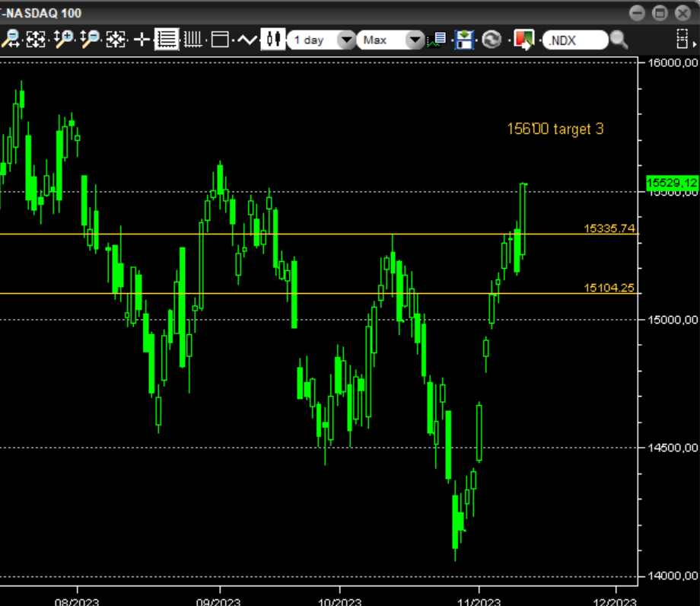700x606 pixels.
Task: Toggle horizontal grid lines button
Action: click(x=167, y=40)
